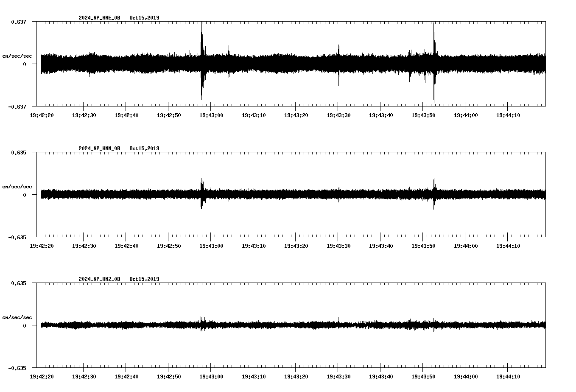Click the zero axis label on HNE plot
This screenshot has height=392, width=576.
[x=25, y=64]
